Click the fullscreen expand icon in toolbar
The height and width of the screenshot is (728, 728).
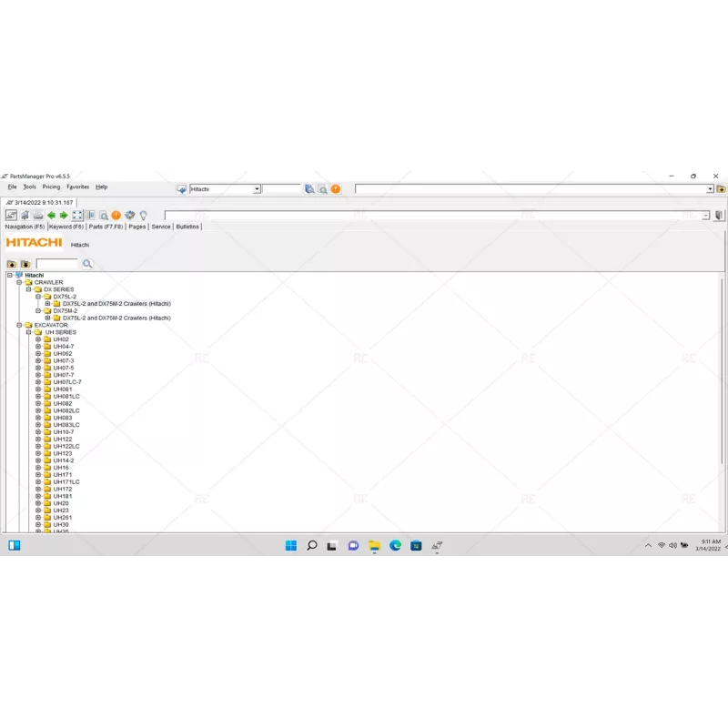(77, 216)
